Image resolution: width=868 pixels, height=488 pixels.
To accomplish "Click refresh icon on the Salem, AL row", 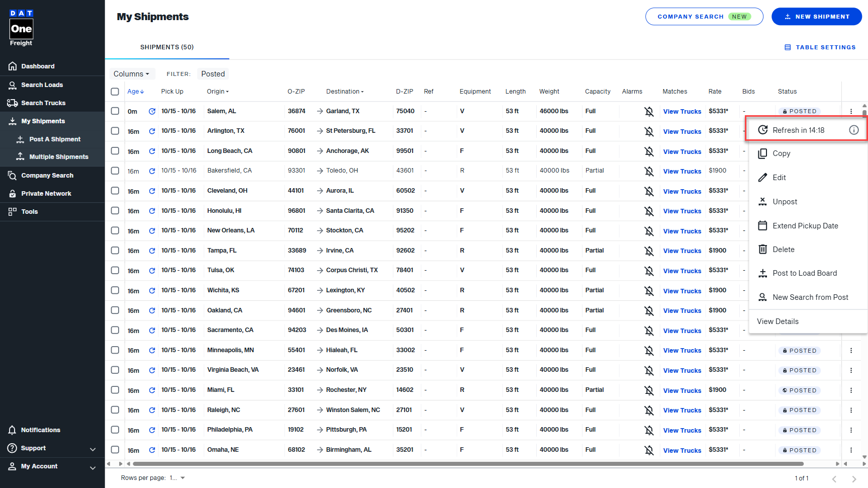I will [152, 111].
